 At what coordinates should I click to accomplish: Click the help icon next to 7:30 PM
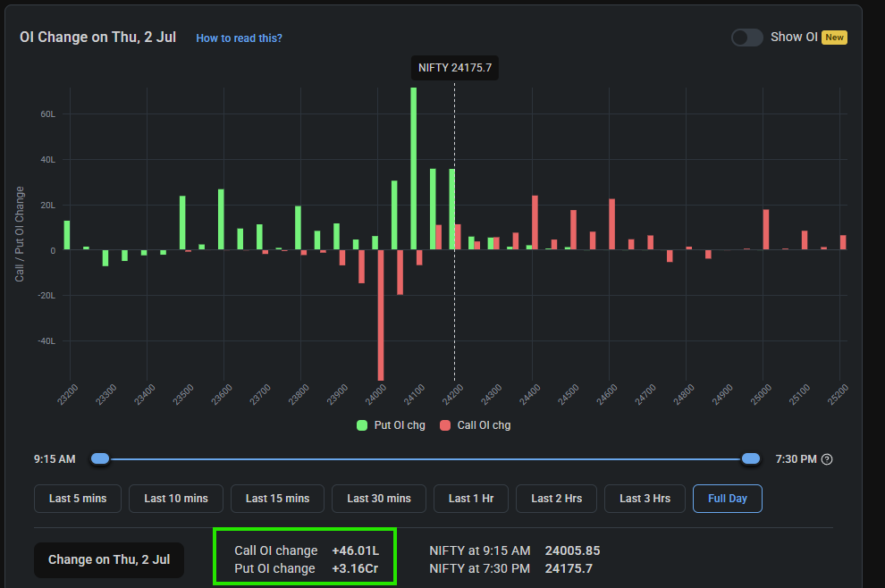827,459
